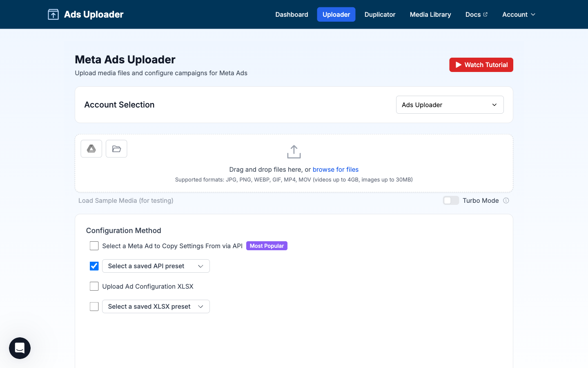This screenshot has width=588, height=368.
Task: Uncheck the saved API preset checkbox
Action: pyautogui.click(x=94, y=266)
